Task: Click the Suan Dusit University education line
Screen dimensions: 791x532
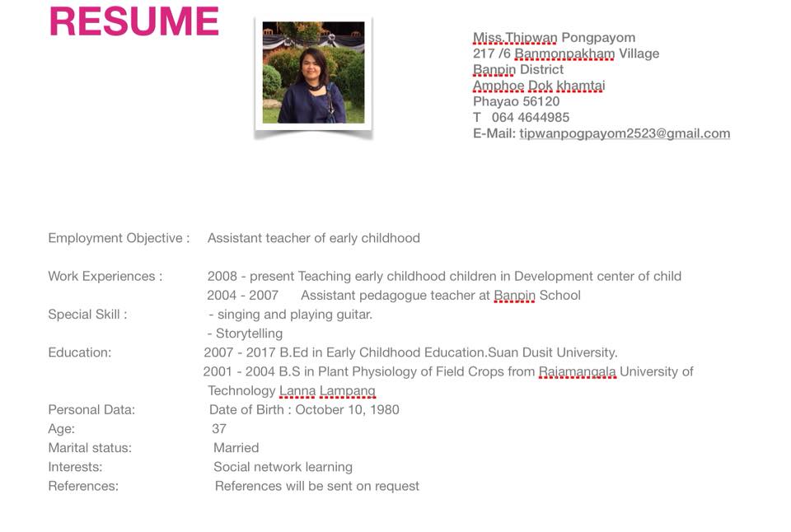Action: (410, 352)
